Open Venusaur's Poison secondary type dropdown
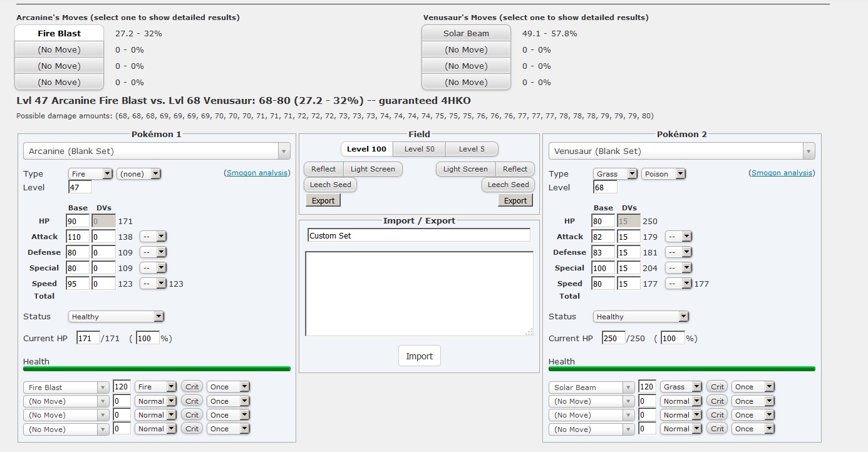The image size is (868, 452). click(663, 174)
